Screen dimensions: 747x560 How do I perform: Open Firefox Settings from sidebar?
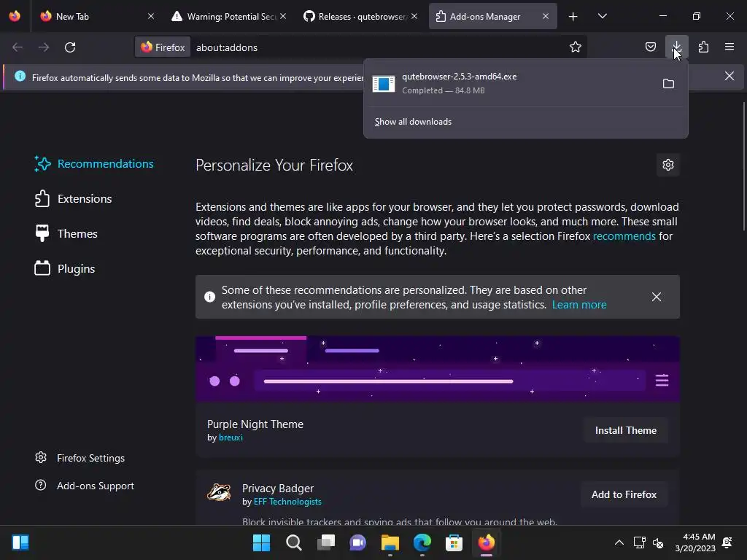[x=80, y=458]
